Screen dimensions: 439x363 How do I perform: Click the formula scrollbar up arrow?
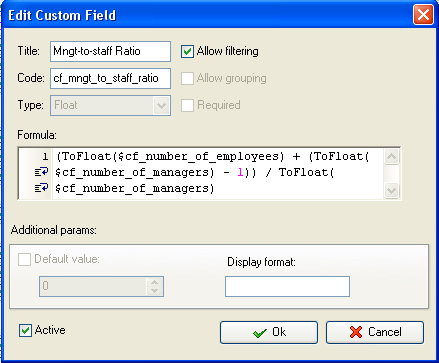pyautogui.click(x=391, y=156)
